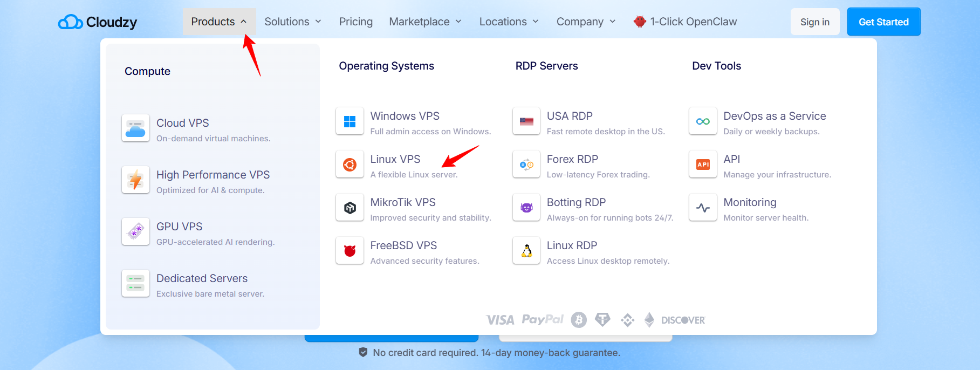Screen dimensions: 980x370
Task: Expand the Locations dropdown
Action: tap(509, 22)
